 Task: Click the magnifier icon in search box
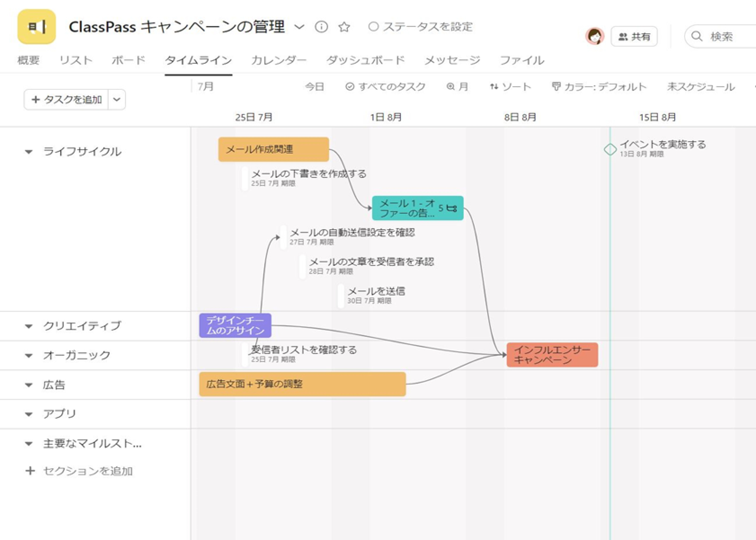(697, 36)
